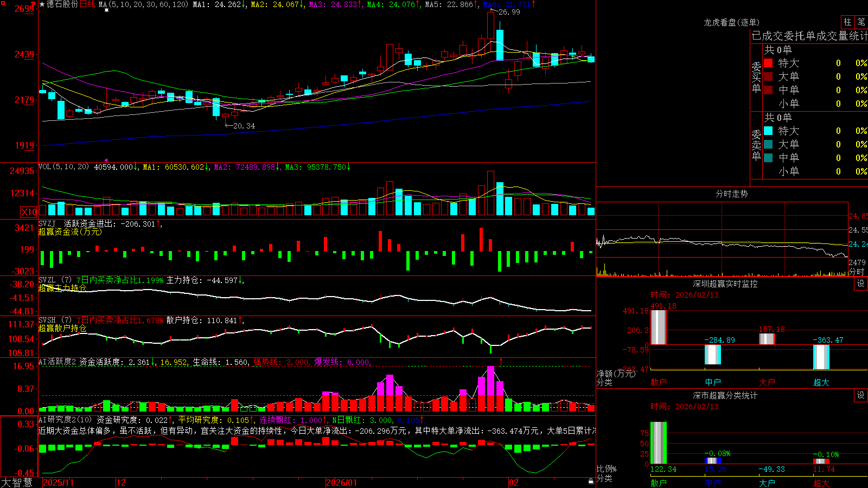Screen dimensions: 868x488
Task: Click the red up arrow above the AI活跃度 peak
Action: point(501,361)
